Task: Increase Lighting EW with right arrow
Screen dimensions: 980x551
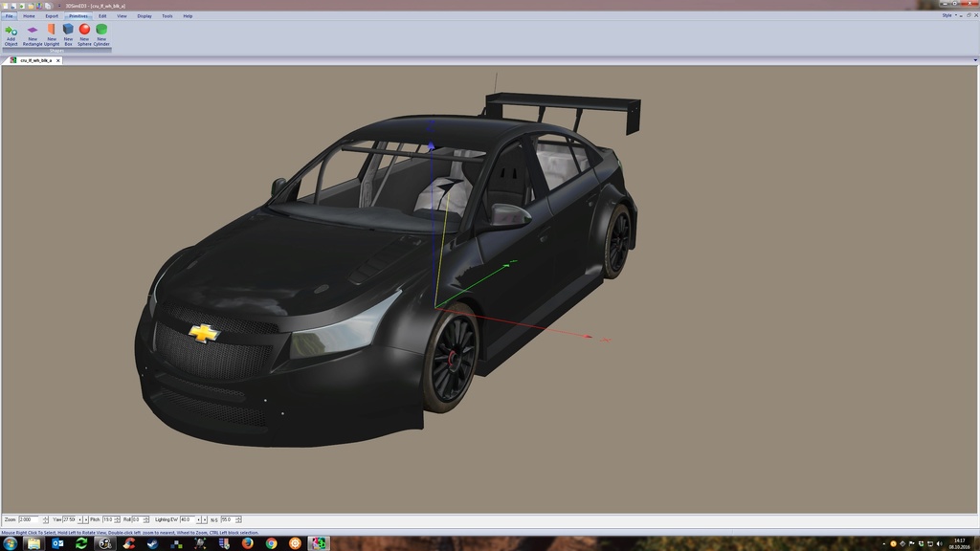Action: tap(205, 519)
